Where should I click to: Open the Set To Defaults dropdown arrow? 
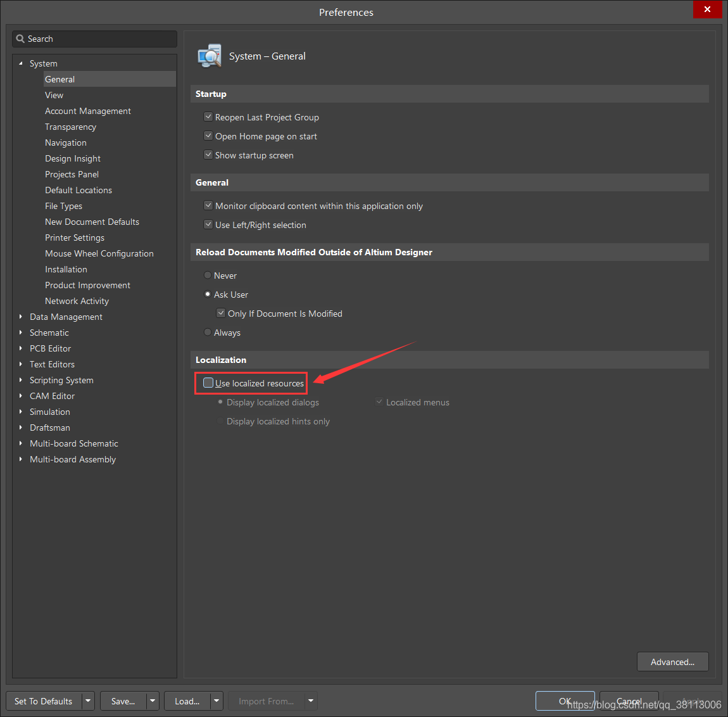click(88, 701)
